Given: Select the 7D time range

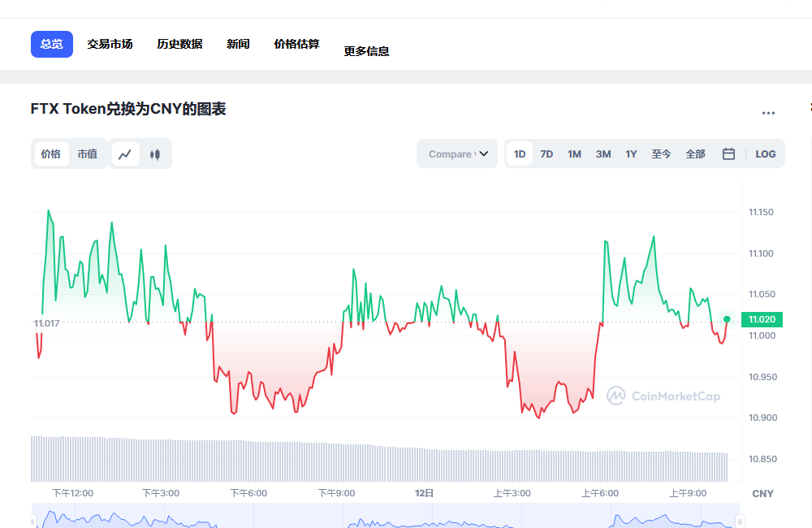Looking at the screenshot, I should click(x=546, y=154).
